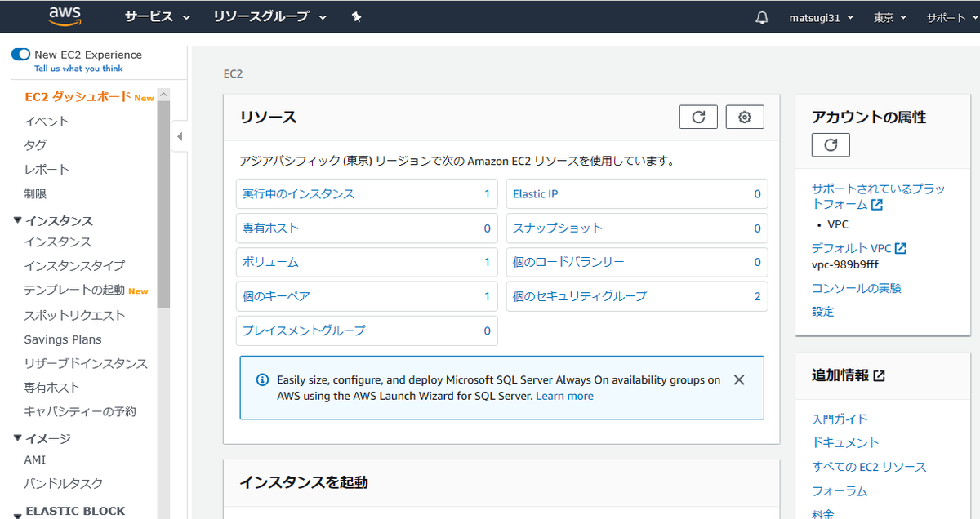Refresh the リソース panel

coord(698,117)
